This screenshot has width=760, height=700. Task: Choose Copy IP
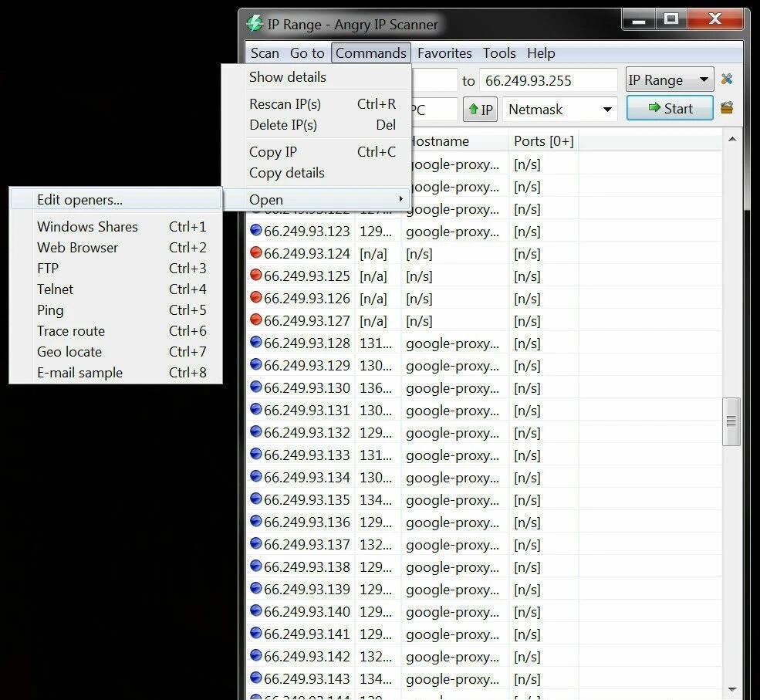316,152
